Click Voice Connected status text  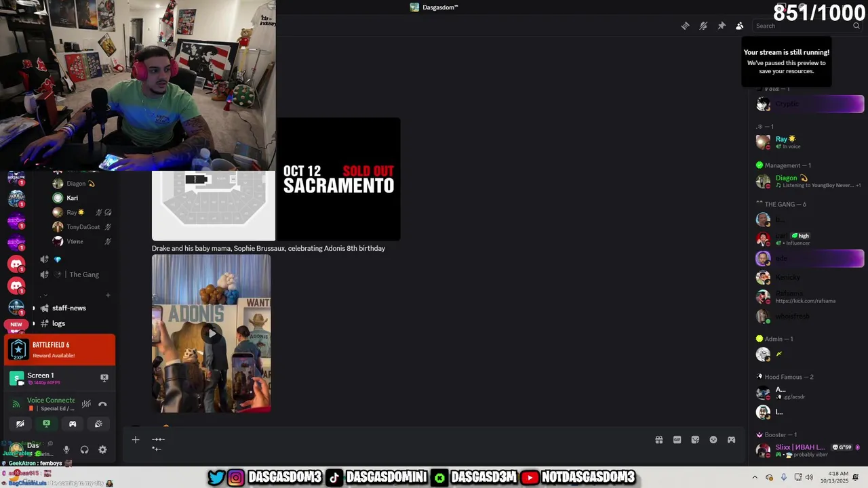click(51, 401)
